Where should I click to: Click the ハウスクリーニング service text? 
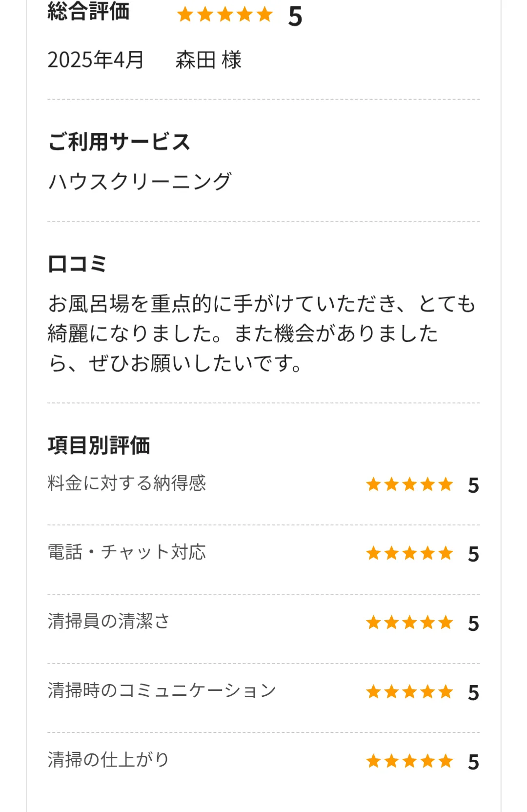click(140, 181)
